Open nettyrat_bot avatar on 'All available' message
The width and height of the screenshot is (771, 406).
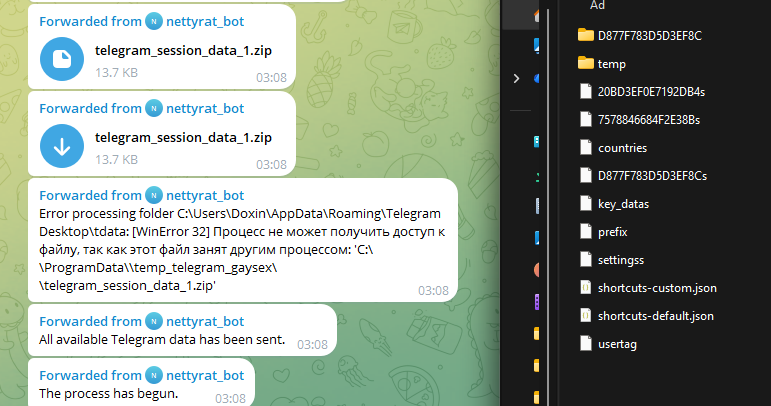tap(154, 321)
